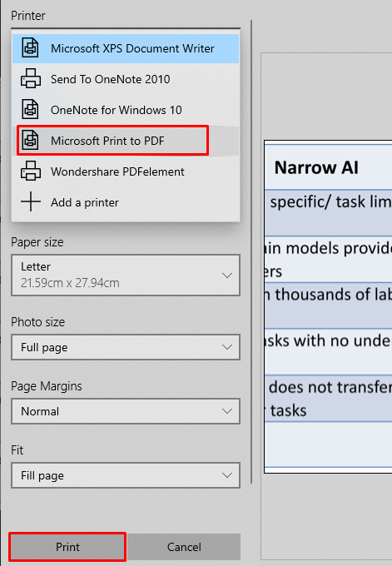
Task: Choose Wondershare PDFelement printer
Action: coord(126,171)
